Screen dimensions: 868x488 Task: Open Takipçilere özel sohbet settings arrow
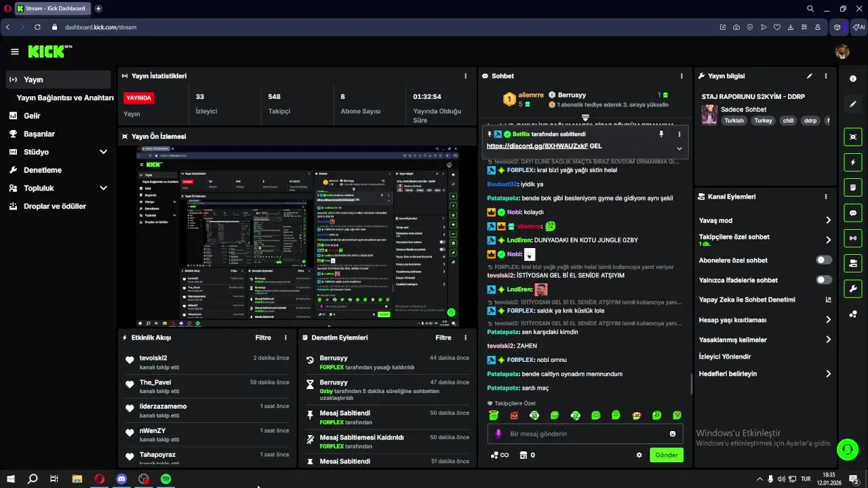[828, 240]
